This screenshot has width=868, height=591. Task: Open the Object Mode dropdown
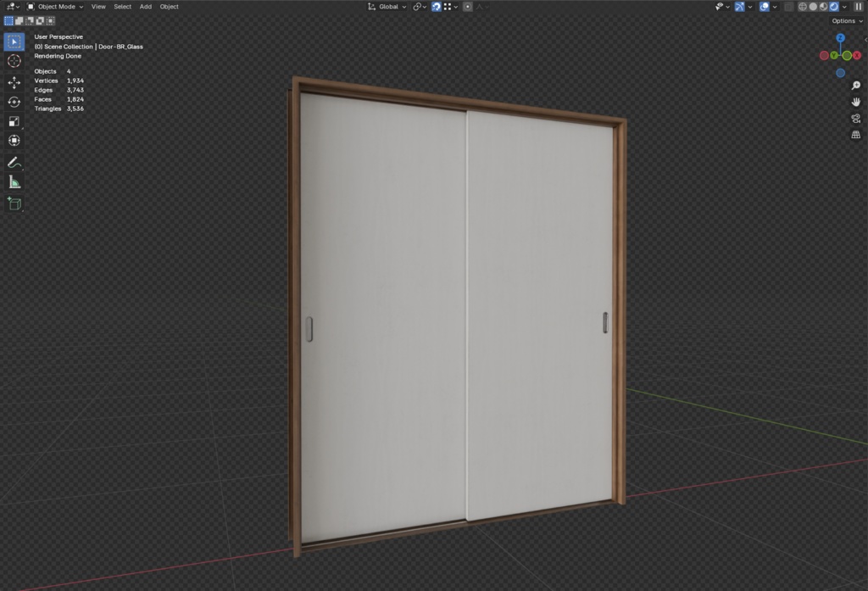click(55, 7)
